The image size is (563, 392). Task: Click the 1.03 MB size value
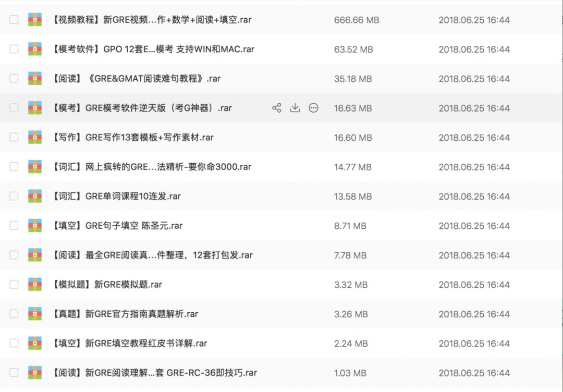click(350, 373)
